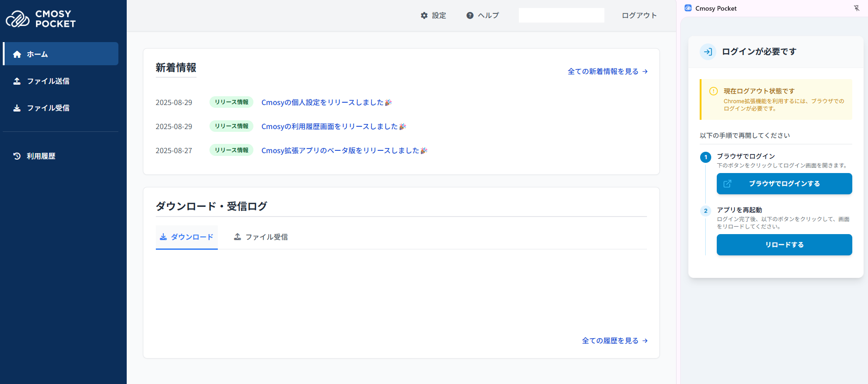Click the blank username field in header

(x=561, y=15)
